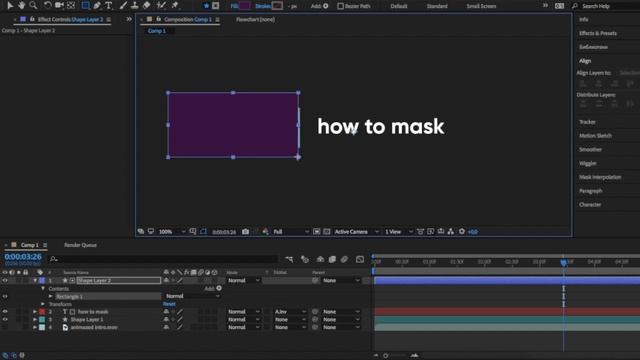
Task: Expand the Transform group
Action: (x=43, y=304)
